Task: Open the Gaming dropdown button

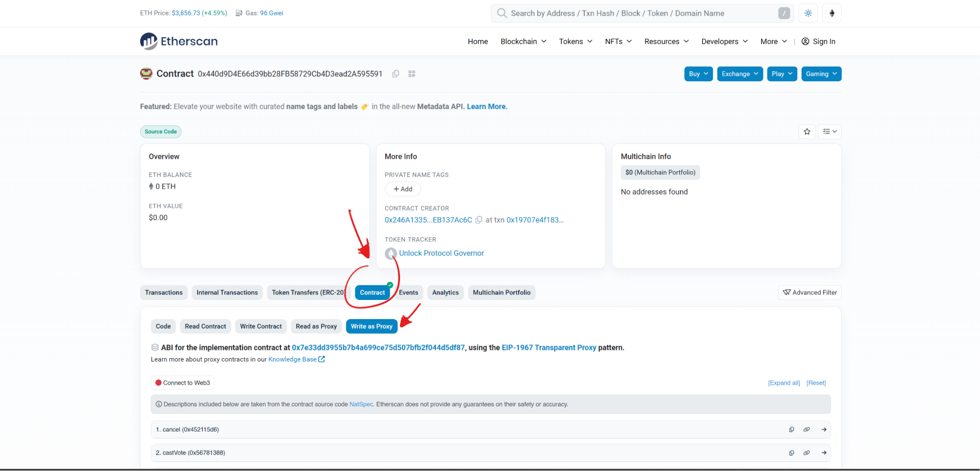Action: 821,74
